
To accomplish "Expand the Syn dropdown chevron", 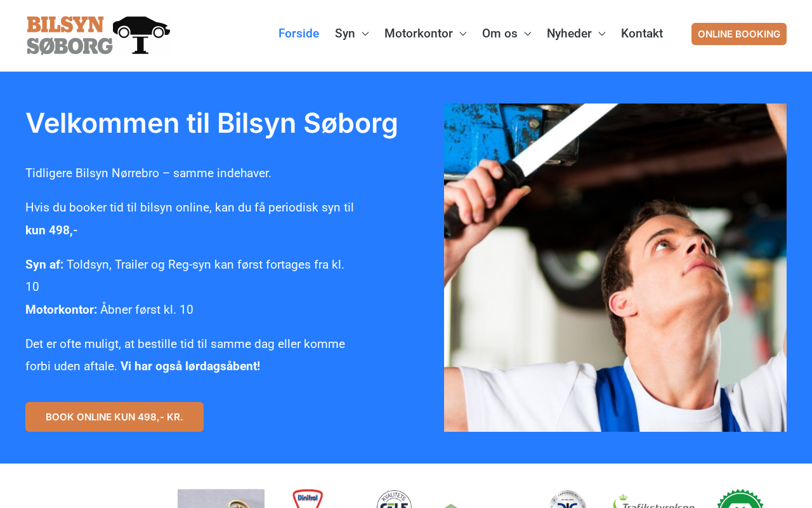I will (365, 34).
